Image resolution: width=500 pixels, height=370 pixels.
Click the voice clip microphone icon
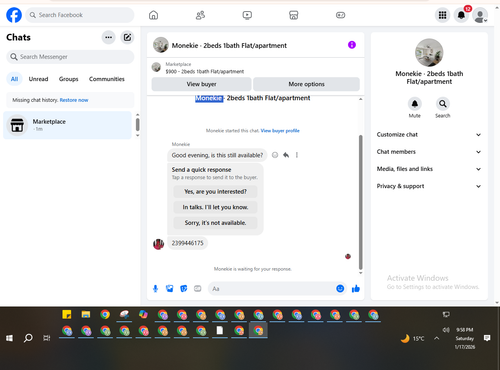(155, 289)
